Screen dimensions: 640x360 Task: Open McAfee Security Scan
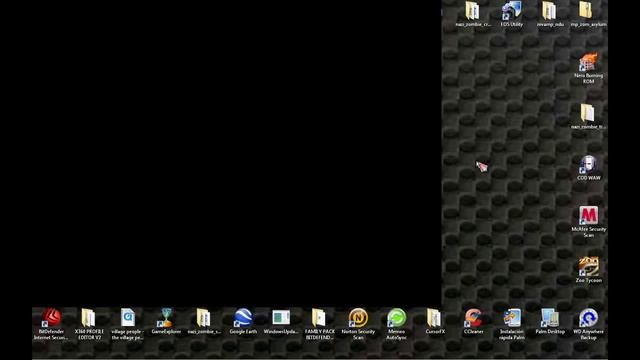[589, 222]
